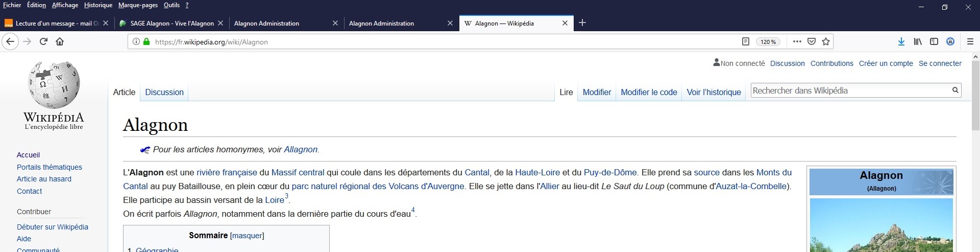This screenshot has width=980, height=252.
Task: Open the Aide sidebar link
Action: [x=23, y=239]
